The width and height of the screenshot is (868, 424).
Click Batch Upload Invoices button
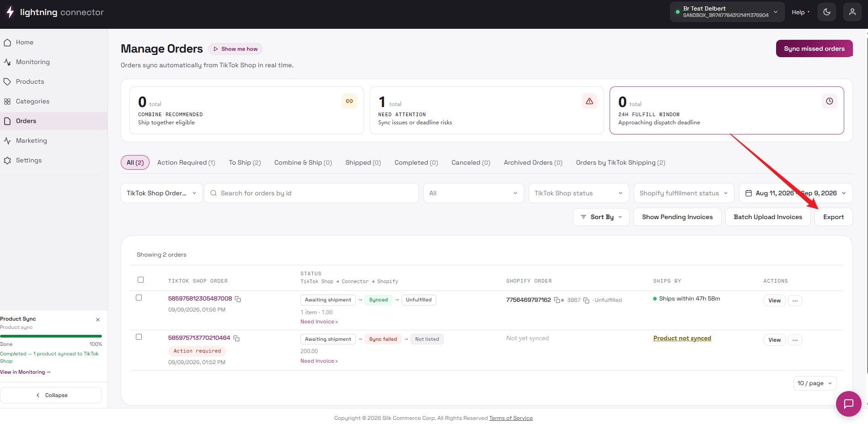(768, 217)
